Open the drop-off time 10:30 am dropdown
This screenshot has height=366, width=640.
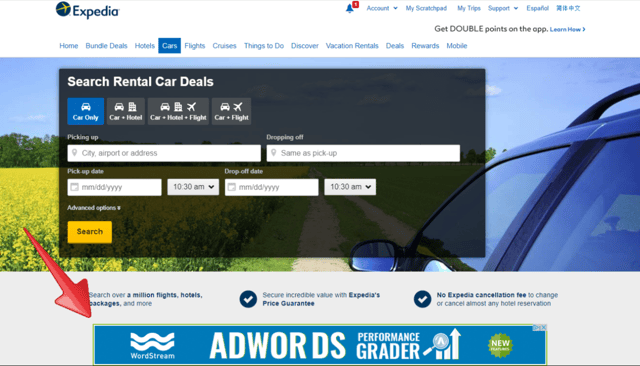coord(350,187)
